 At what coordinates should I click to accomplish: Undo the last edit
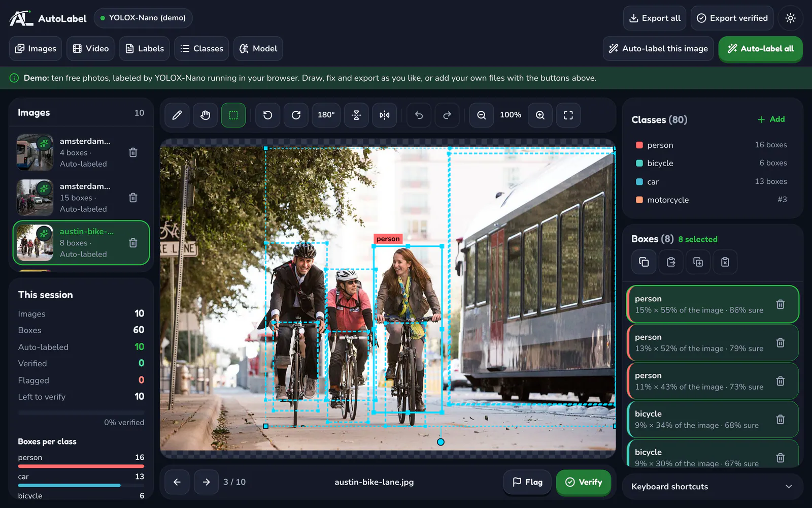coord(419,115)
